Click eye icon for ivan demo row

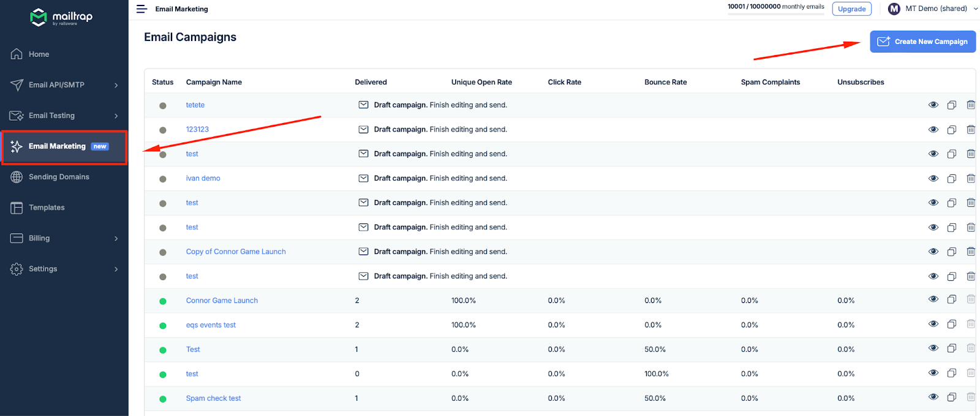point(933,179)
